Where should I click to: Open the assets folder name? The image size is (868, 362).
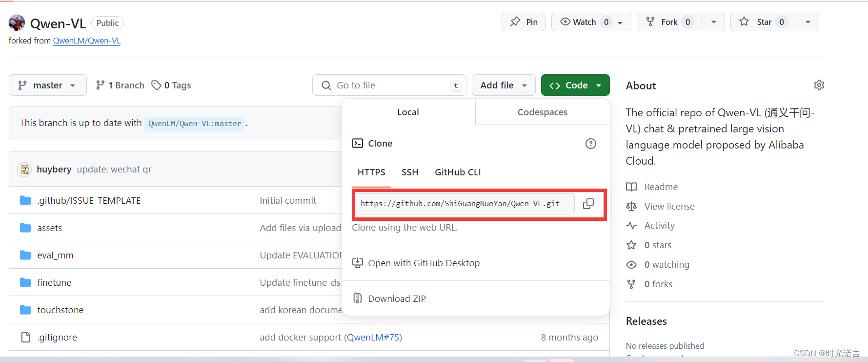(x=50, y=228)
